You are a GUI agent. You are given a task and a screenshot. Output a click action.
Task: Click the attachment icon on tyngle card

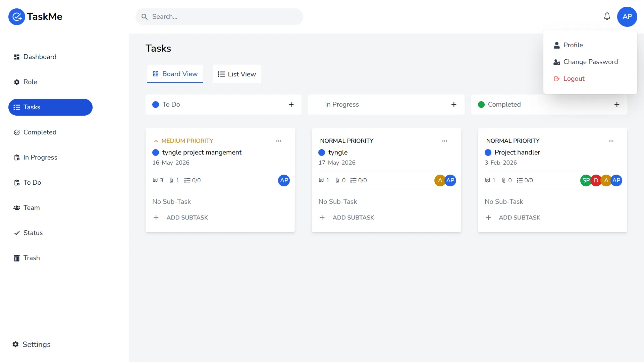337,180
